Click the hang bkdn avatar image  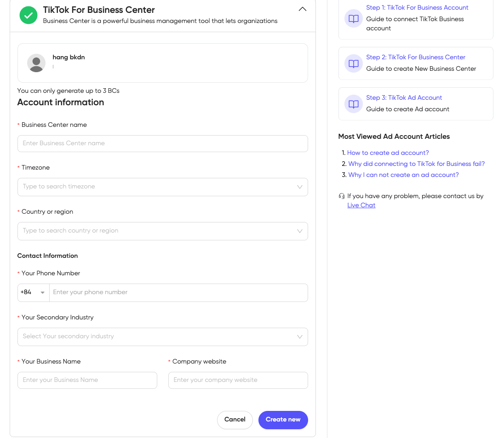pos(36,62)
